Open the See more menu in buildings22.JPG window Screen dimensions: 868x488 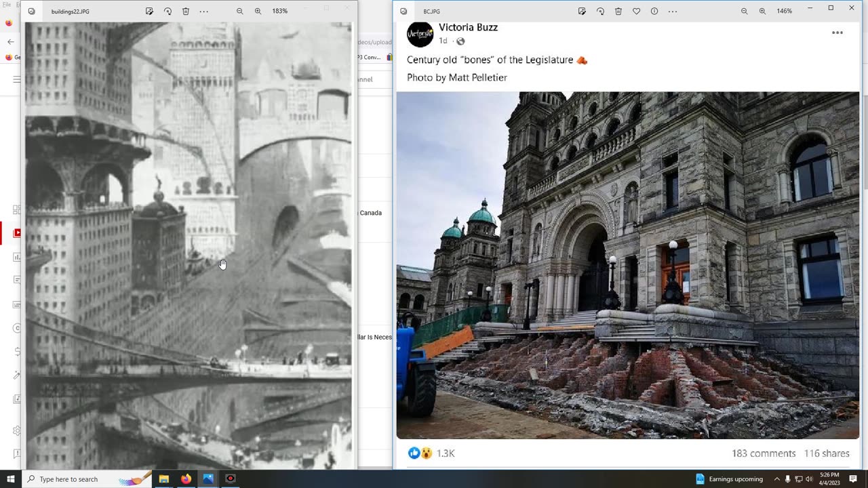pos(204,12)
